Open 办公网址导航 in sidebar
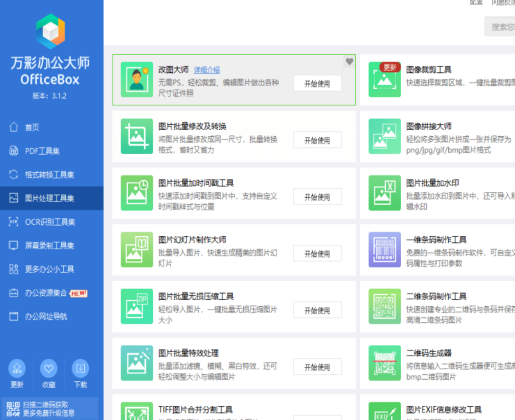This screenshot has width=515, height=420. click(51, 317)
